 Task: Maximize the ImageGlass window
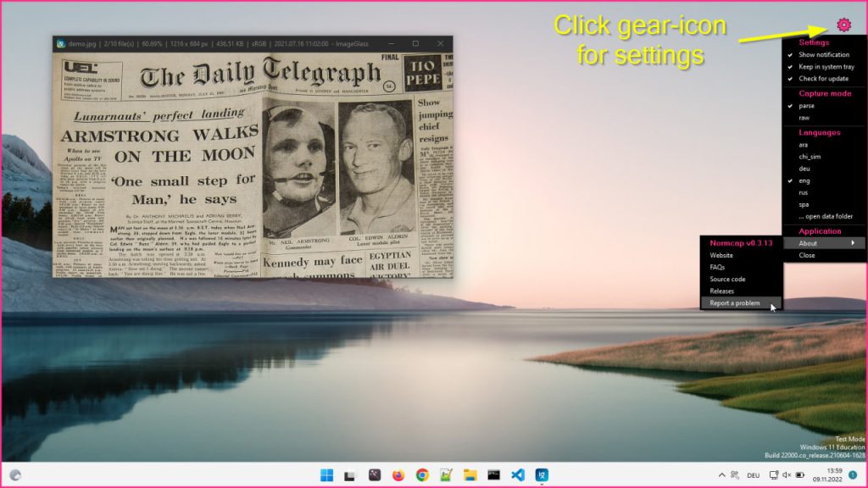tap(415, 44)
